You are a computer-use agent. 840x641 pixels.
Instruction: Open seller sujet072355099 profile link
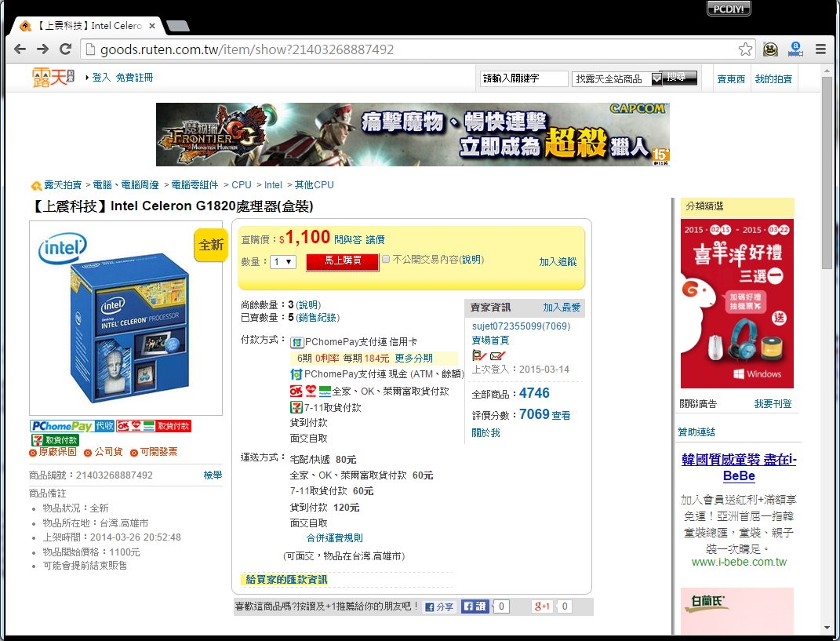pyautogui.click(x=522, y=326)
